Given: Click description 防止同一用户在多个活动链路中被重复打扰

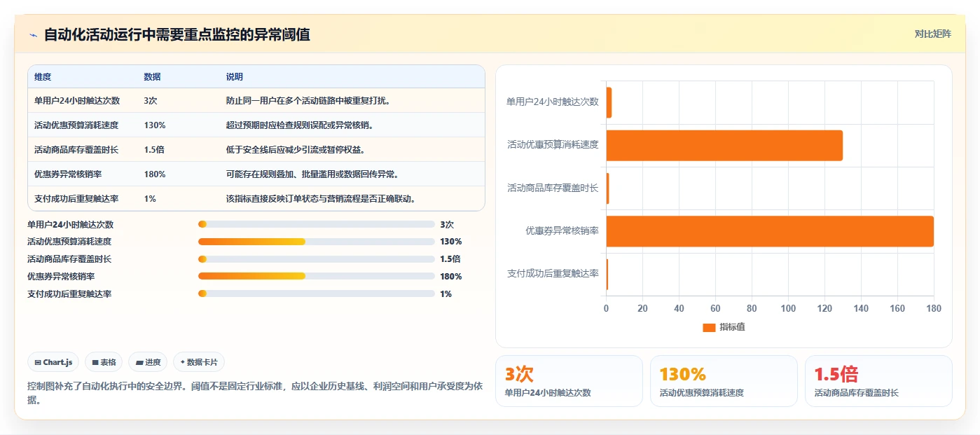Looking at the screenshot, I should 308,101.
